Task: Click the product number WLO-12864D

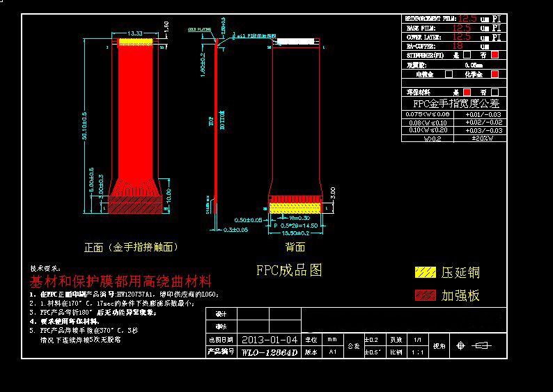Action: click(x=270, y=352)
